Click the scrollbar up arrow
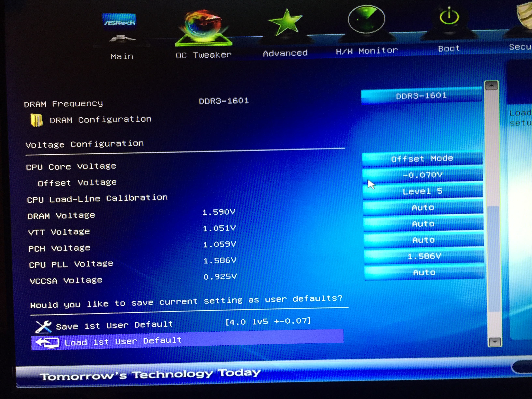The height and width of the screenshot is (399, 532). click(491, 86)
